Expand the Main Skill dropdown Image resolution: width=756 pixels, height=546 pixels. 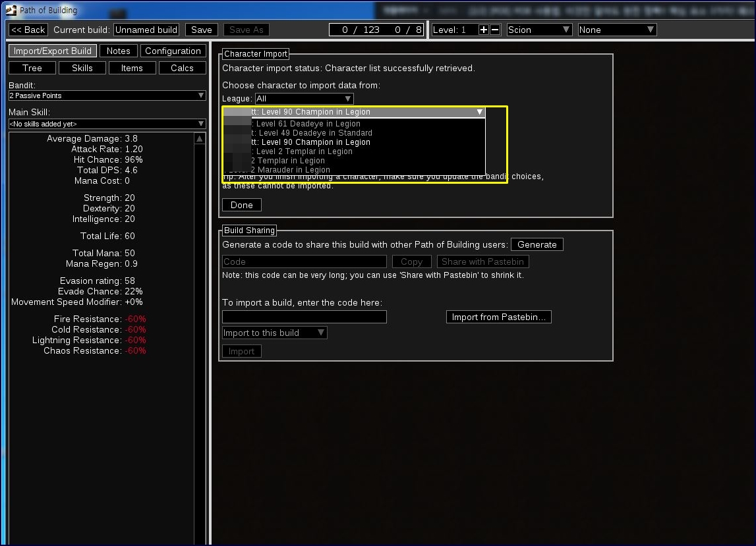107,124
